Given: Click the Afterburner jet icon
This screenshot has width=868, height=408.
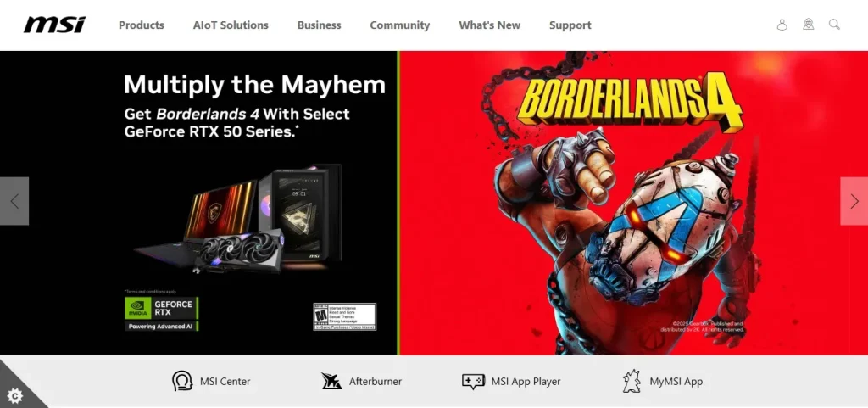Looking at the screenshot, I should (331, 382).
